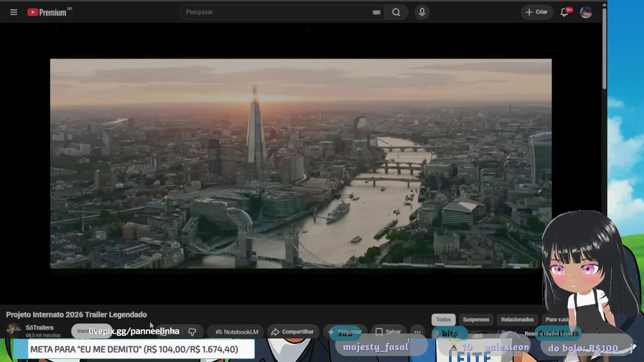Select the Suspenses filter chip
The height and width of the screenshot is (362, 644).
(476, 320)
